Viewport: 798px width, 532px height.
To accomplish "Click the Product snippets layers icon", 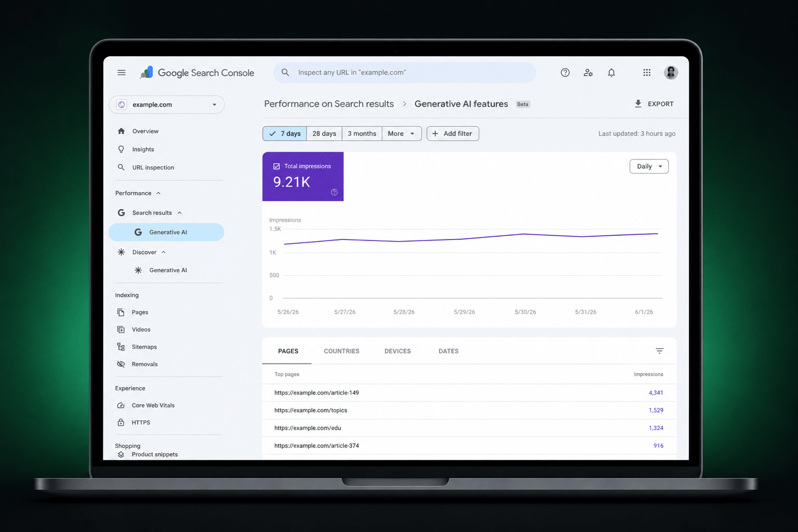I will pyautogui.click(x=121, y=454).
